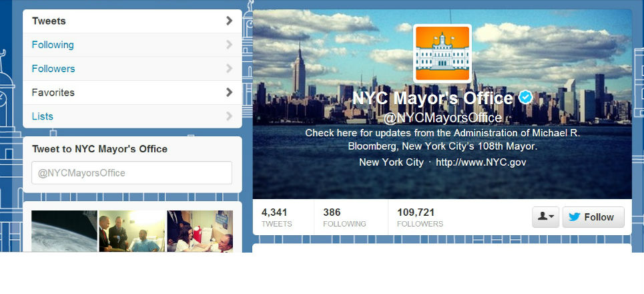The width and height of the screenshot is (644, 294).
Task: Open the Favorites section in sidebar
Action: [x=132, y=92]
